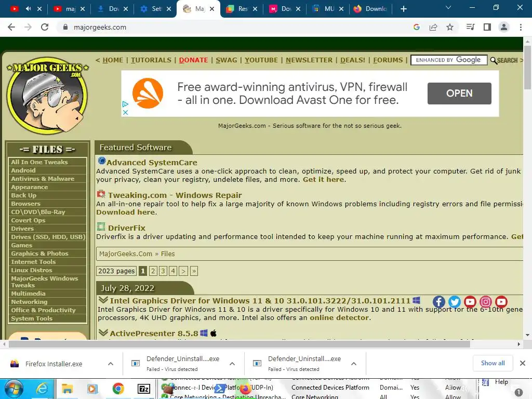Screen dimensions: 532x399
Task: Click Get it here link
Action: click(x=323, y=179)
